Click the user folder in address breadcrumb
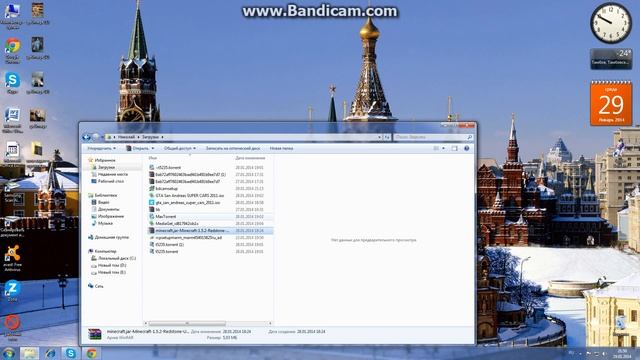The height and width of the screenshot is (360, 640). coord(126,137)
